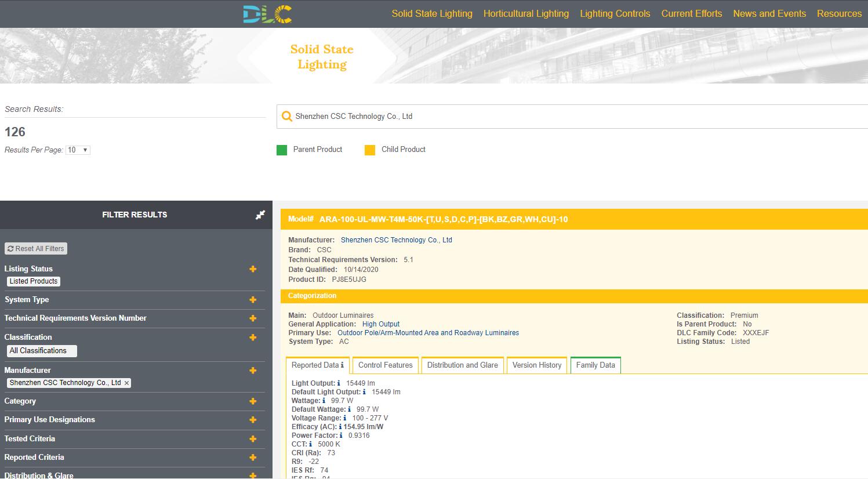The image size is (868, 479).
Task: Click info icon beside Default Light Output
Action: (364, 392)
